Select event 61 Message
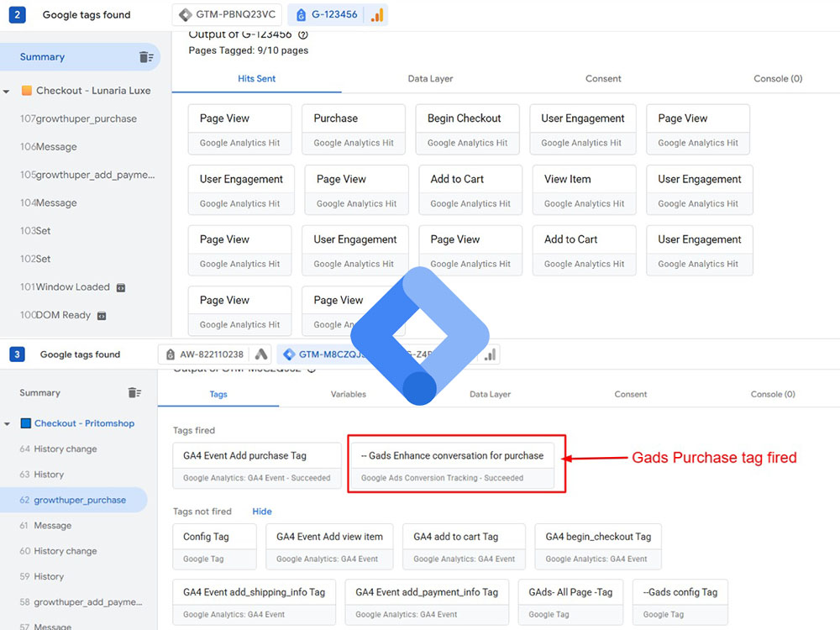This screenshot has width=840, height=630. tap(45, 526)
